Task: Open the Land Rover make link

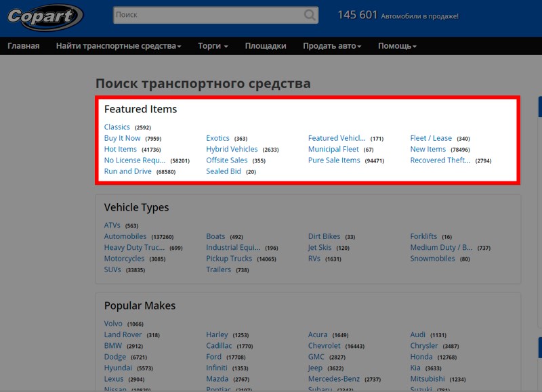Action: click(123, 335)
